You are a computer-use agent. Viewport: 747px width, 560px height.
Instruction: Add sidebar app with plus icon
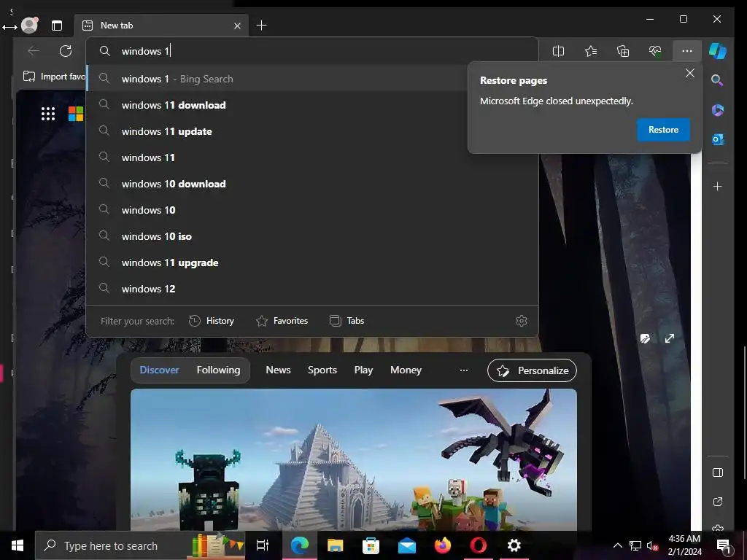coord(718,186)
